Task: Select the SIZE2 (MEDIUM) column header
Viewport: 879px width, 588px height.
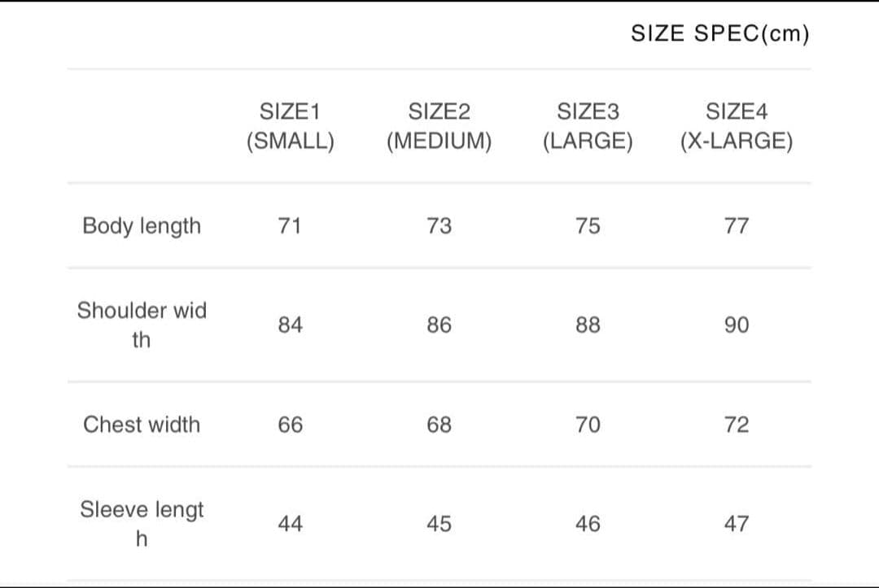Action: point(439,126)
